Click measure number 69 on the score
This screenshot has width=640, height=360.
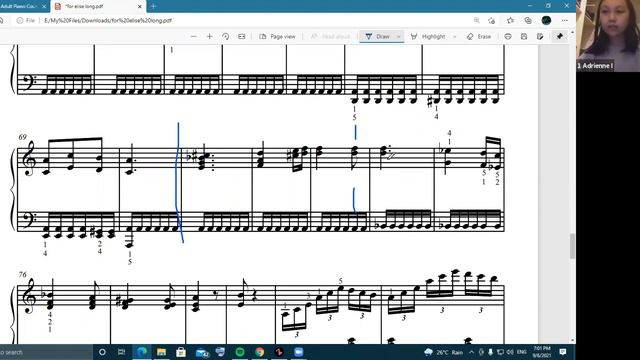[x=22, y=137]
